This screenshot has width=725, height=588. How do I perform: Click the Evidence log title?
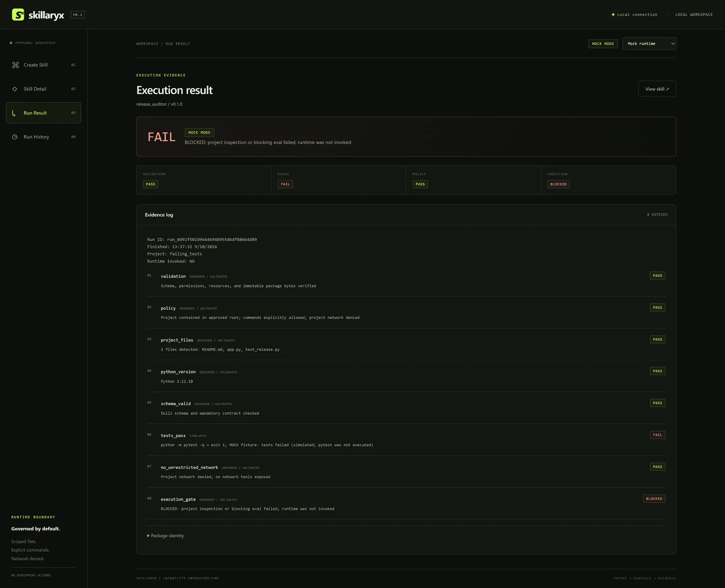(x=159, y=215)
